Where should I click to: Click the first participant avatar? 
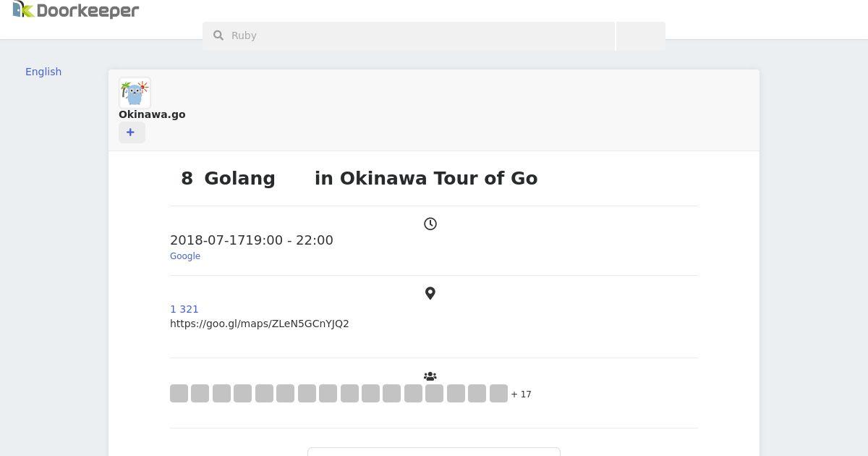pos(179,394)
